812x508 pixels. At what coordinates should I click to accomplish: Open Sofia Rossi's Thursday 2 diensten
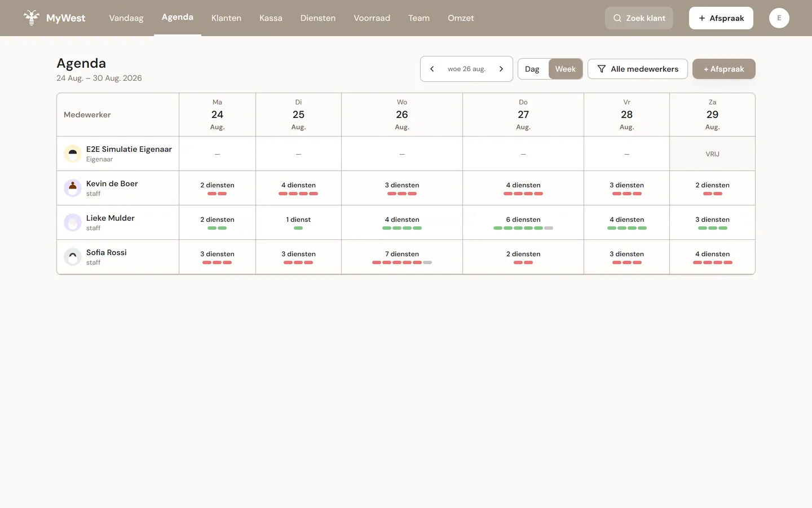[523, 257]
